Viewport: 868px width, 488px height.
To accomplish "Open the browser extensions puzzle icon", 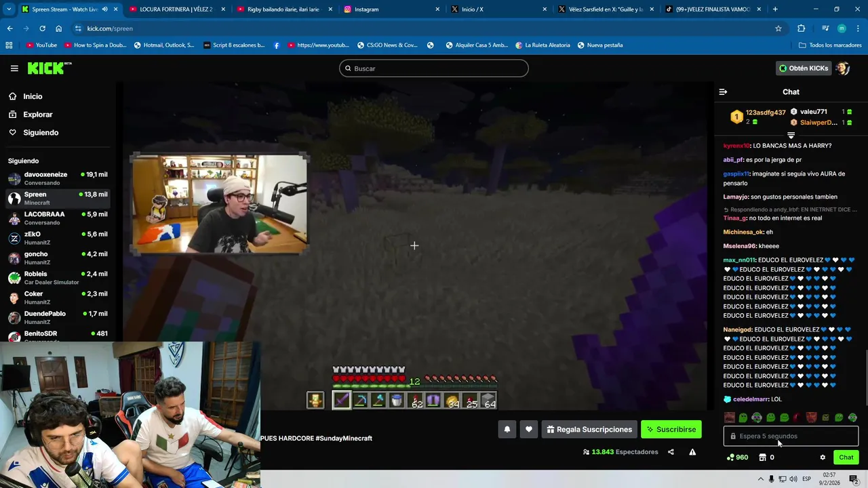I will point(801,28).
